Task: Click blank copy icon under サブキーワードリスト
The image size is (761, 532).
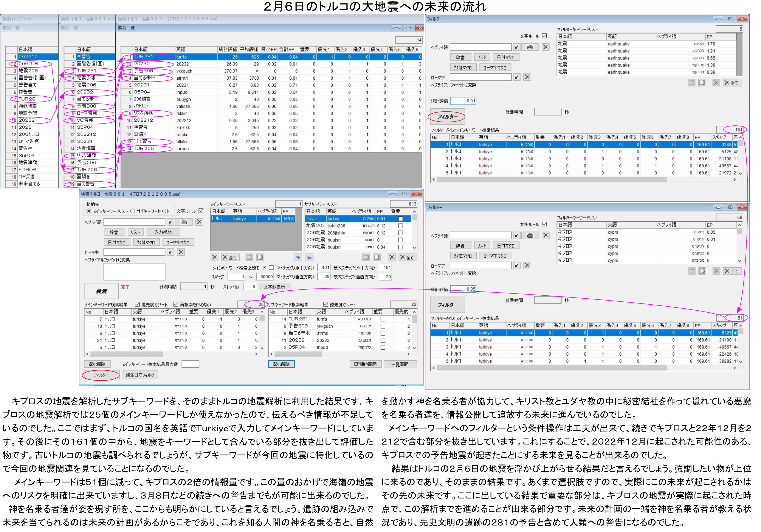Action: point(366,257)
